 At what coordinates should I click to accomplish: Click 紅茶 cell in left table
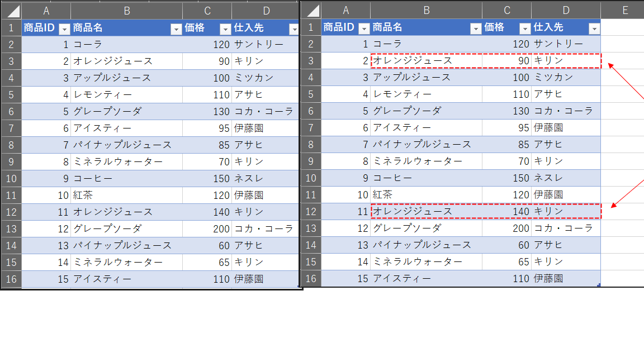[126, 196]
